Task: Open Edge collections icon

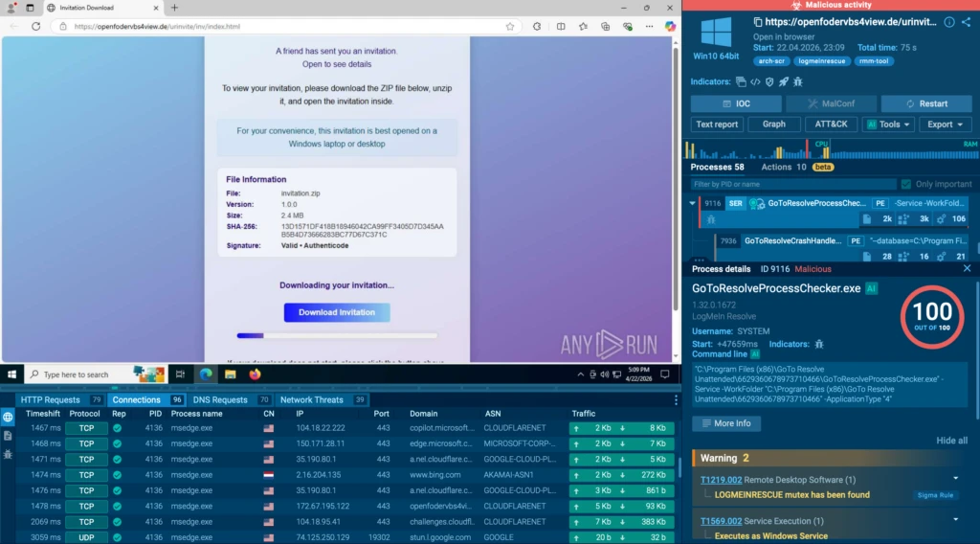Action: click(605, 26)
